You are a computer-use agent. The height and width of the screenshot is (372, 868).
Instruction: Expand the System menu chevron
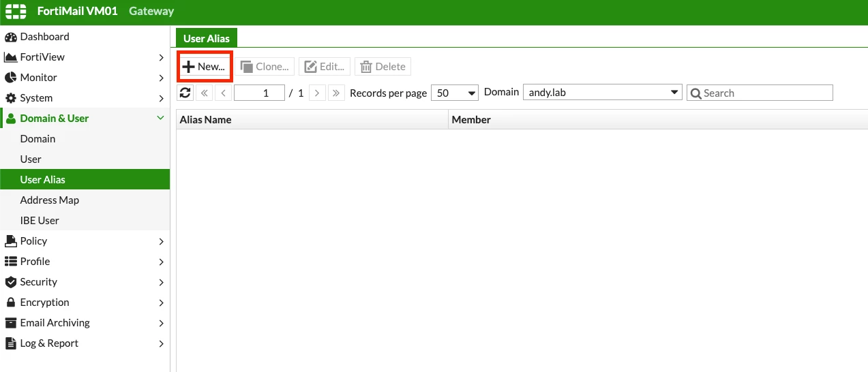coord(161,98)
